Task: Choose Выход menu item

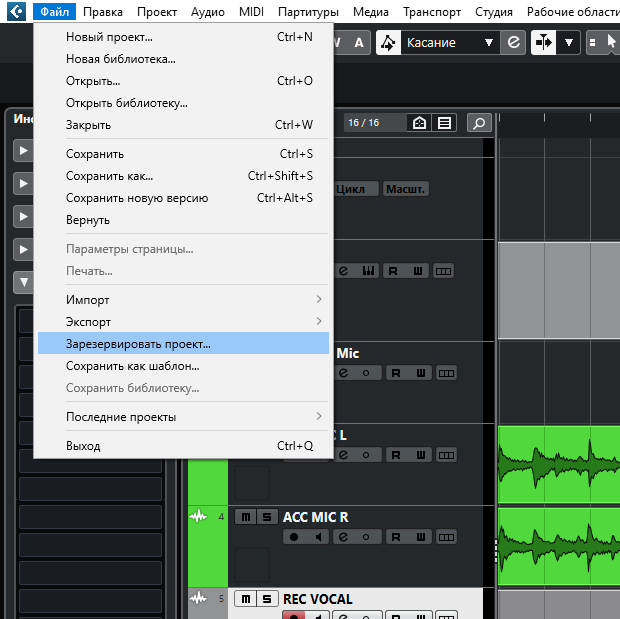Action: pos(183,445)
